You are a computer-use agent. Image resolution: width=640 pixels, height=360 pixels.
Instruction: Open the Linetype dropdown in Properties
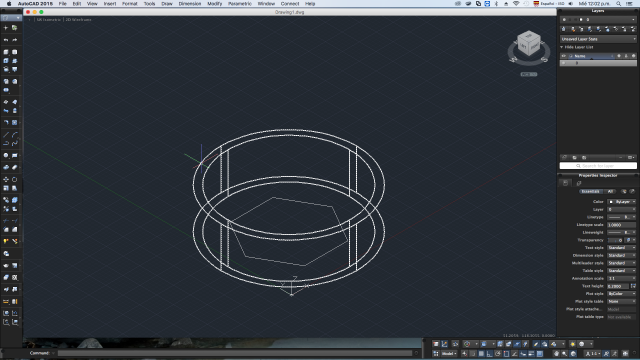[622, 217]
